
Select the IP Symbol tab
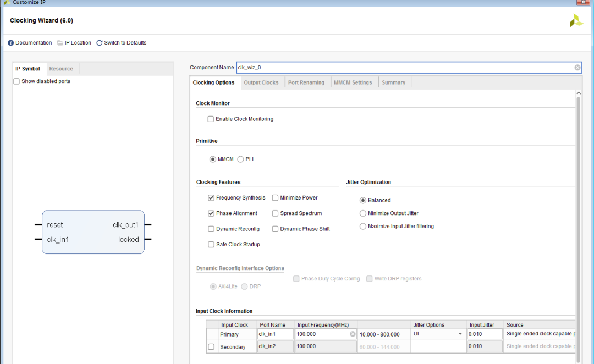(28, 69)
